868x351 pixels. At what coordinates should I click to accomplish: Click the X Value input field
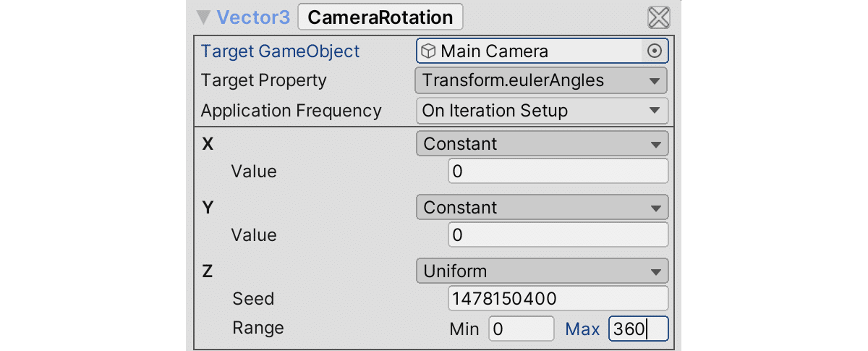coord(558,172)
